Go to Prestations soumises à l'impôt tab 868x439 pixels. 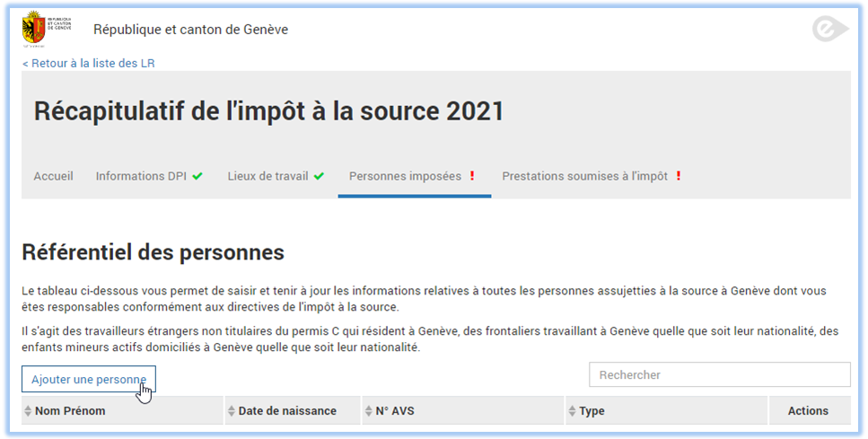pyautogui.click(x=584, y=176)
